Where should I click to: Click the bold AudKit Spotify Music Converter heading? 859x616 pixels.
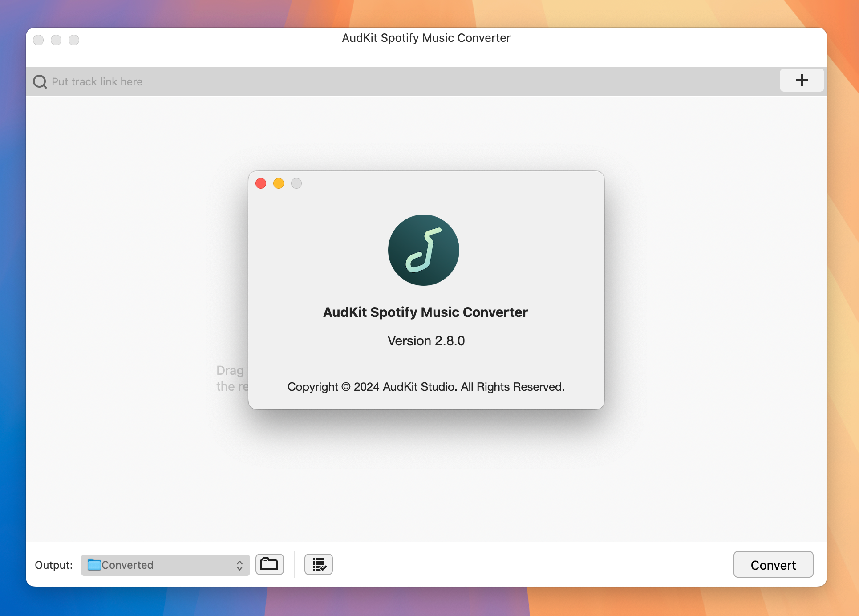tap(425, 312)
